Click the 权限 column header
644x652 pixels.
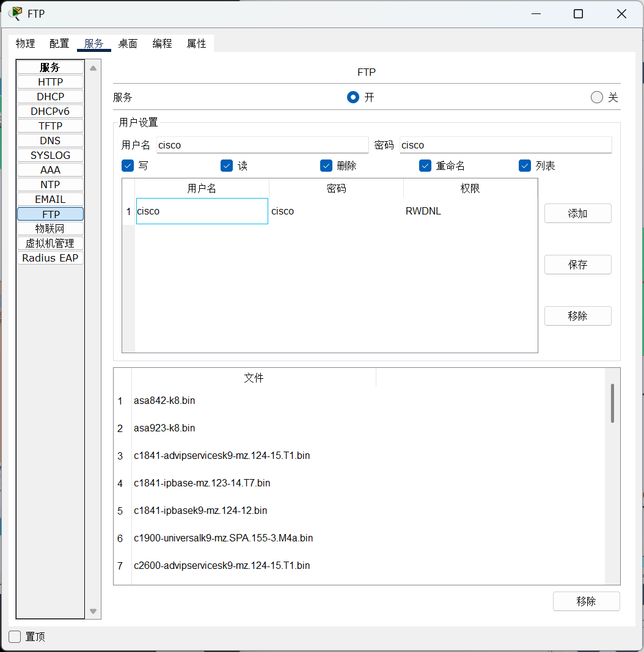pos(470,188)
